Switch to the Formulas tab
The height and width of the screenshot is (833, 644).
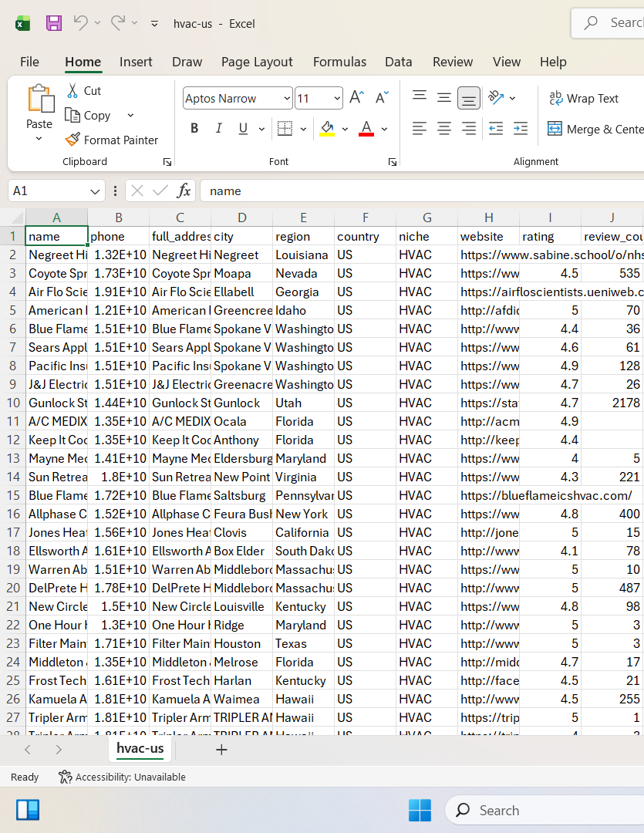coord(339,62)
